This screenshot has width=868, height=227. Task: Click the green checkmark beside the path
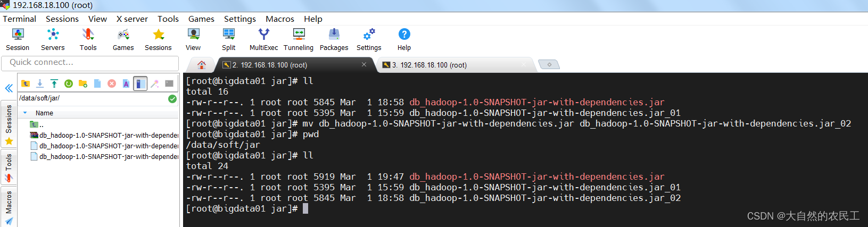coord(172,98)
